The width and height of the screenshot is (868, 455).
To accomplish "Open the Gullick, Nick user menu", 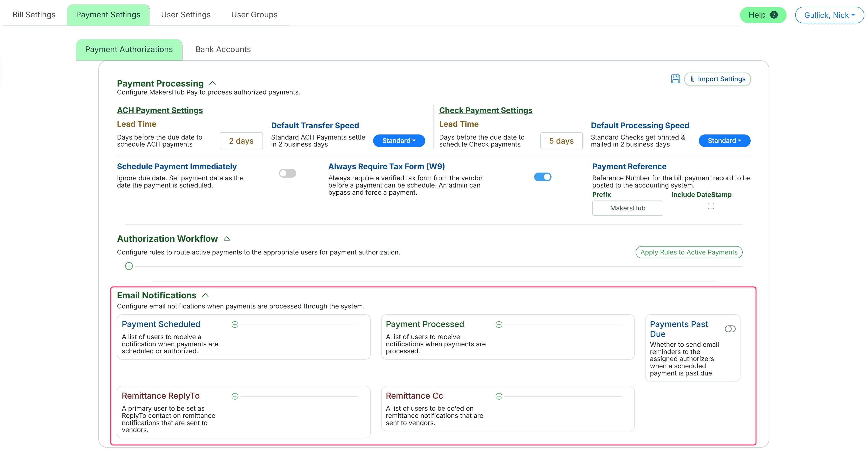I will click(x=829, y=15).
